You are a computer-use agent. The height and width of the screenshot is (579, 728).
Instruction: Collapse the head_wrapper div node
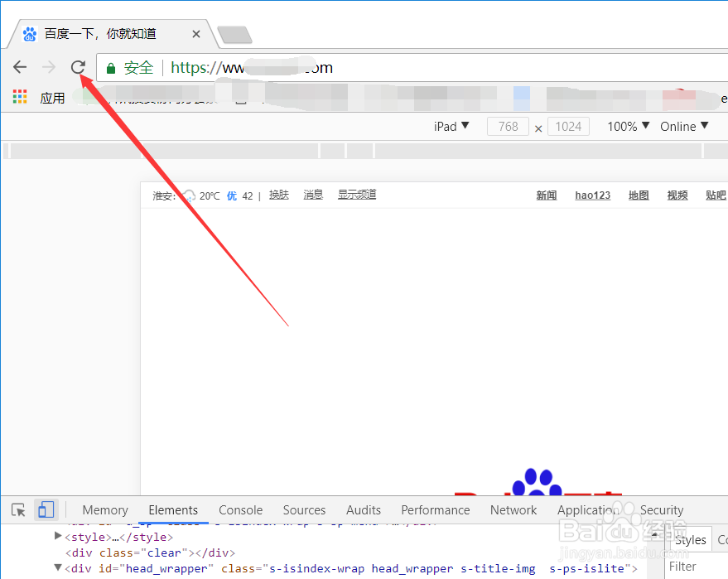pyautogui.click(x=58, y=567)
